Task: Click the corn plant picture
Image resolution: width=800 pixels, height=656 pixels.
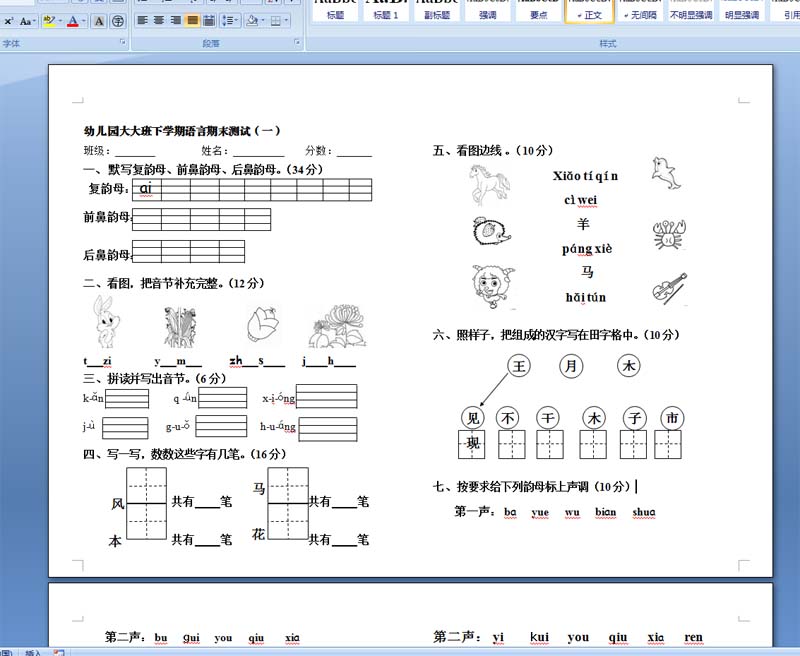Action: (x=180, y=327)
